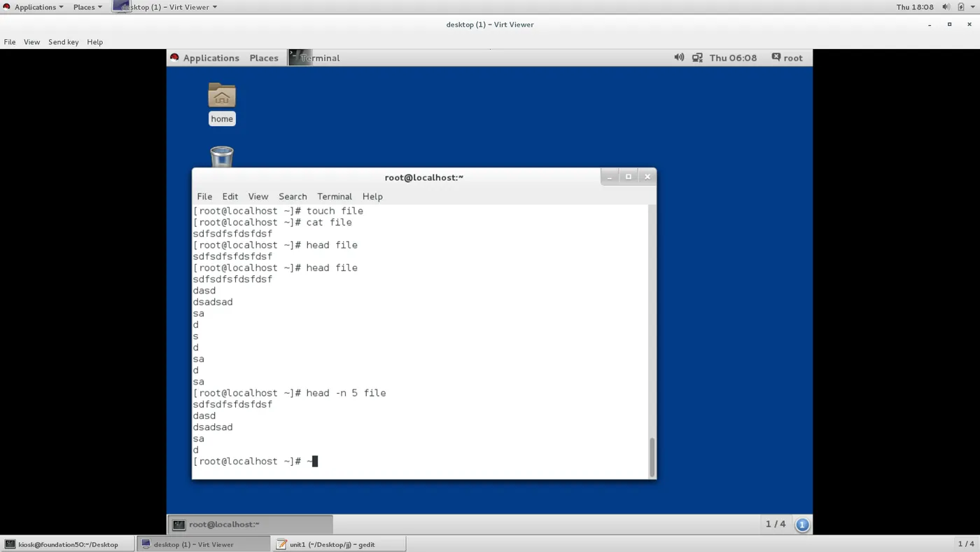Open the guest Places menu
Viewport: 980px width, 552px height.
264,57
